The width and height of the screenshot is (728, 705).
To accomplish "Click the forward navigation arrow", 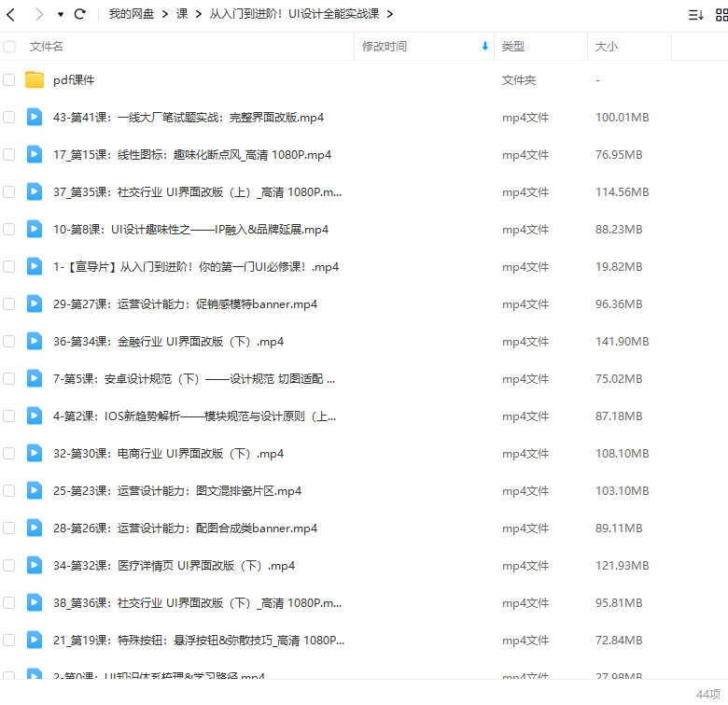I will pos(38,14).
